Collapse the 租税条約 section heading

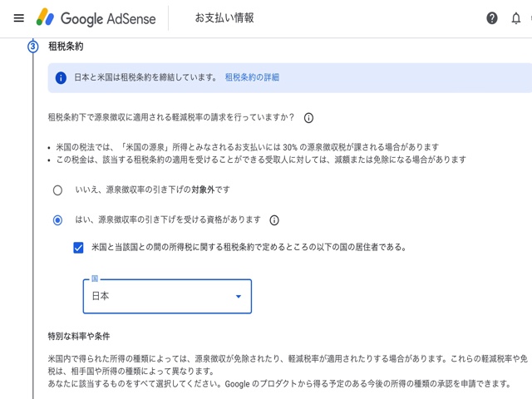(x=66, y=47)
